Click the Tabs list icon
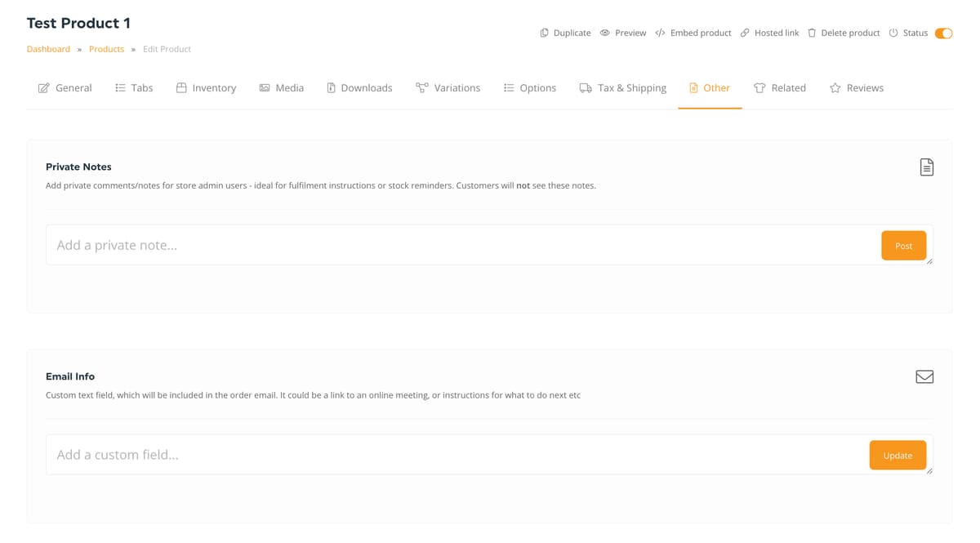Viewport: 980px width, 543px height. point(120,88)
